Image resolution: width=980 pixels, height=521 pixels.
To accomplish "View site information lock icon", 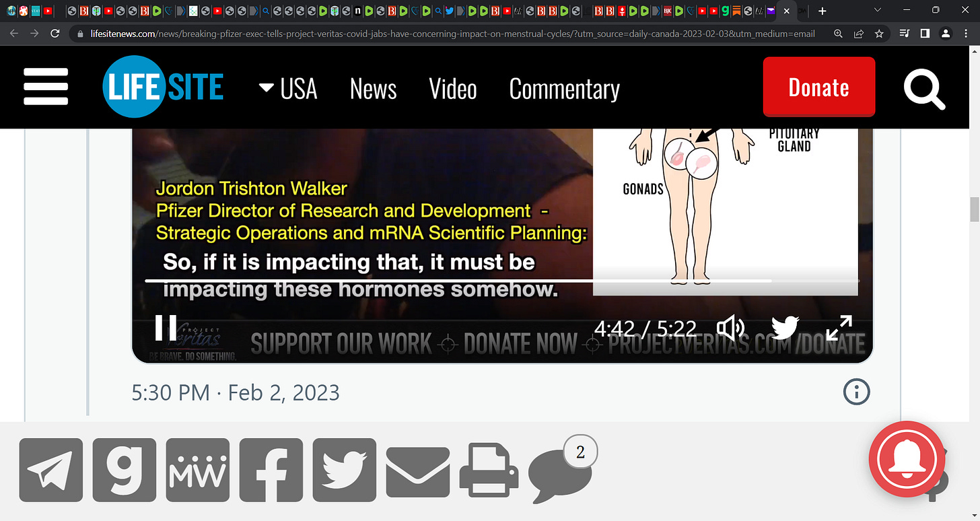I will coord(80,34).
